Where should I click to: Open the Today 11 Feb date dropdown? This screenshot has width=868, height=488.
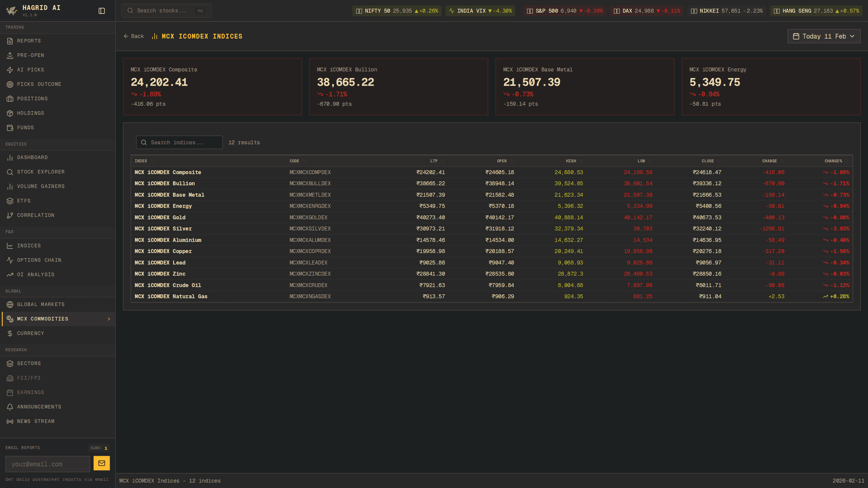pyautogui.click(x=824, y=36)
